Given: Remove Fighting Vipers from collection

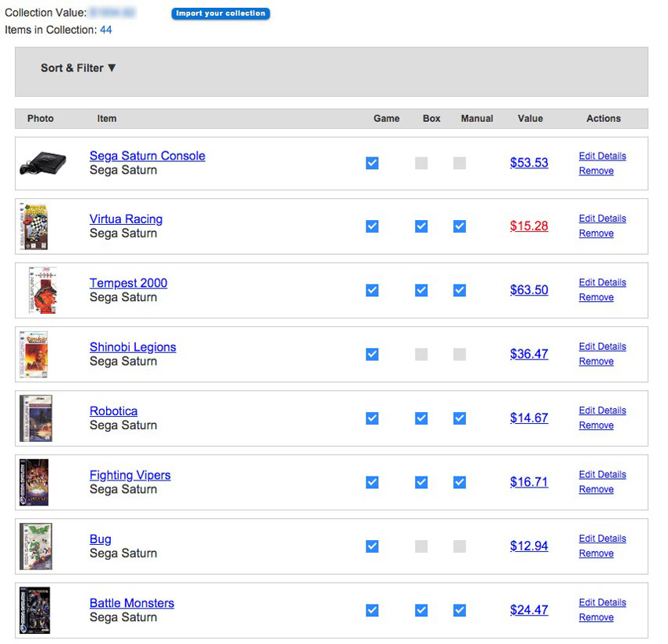Looking at the screenshot, I should [596, 489].
